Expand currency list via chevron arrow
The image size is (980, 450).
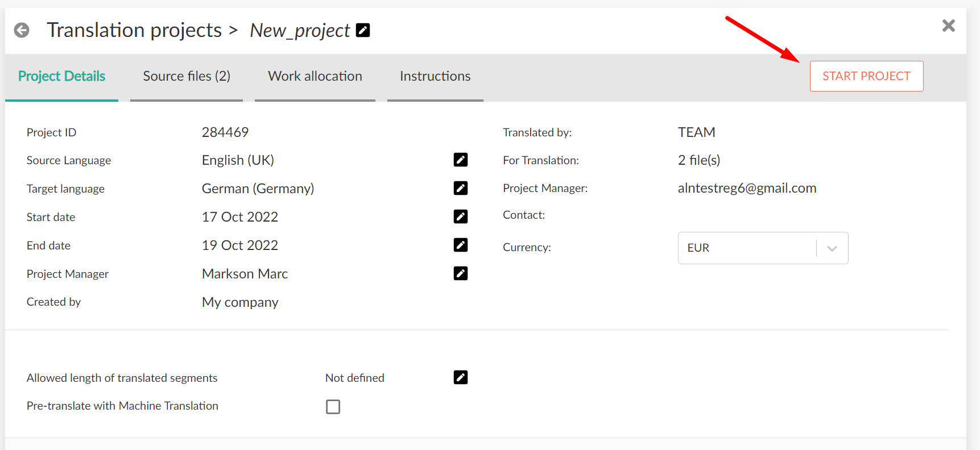[x=832, y=248]
